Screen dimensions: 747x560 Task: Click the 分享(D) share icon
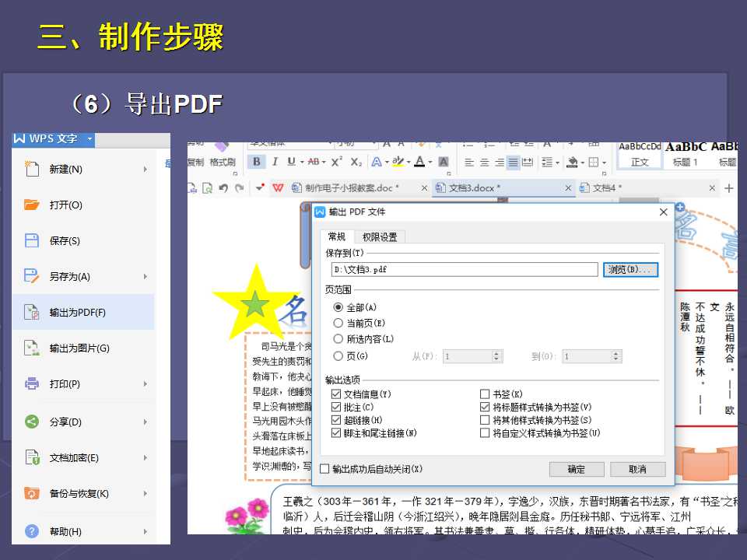(x=32, y=422)
